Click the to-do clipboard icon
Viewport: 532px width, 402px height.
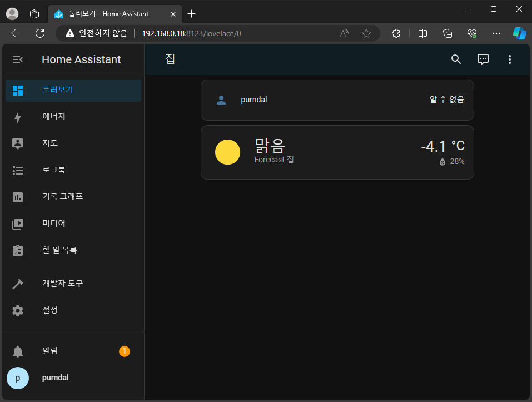18,250
